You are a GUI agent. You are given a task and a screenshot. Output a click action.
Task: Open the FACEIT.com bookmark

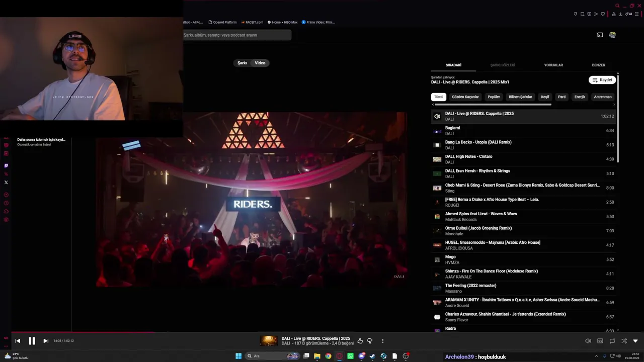coord(252,22)
